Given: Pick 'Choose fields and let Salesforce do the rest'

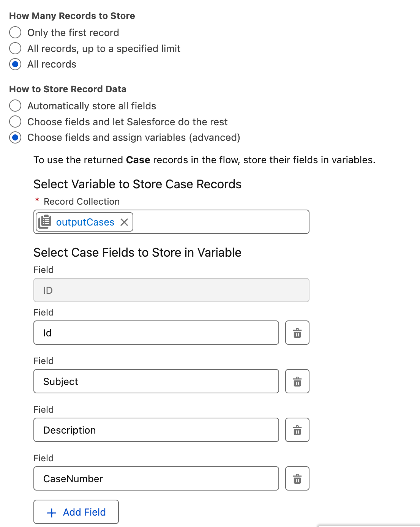Looking at the screenshot, I should click(15, 121).
